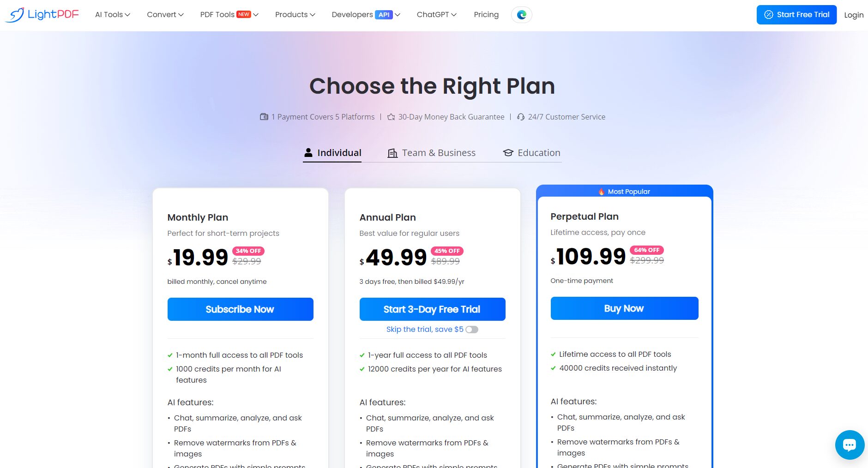Expand the ChatGPT menu
The image size is (868, 468).
pyautogui.click(x=437, y=15)
